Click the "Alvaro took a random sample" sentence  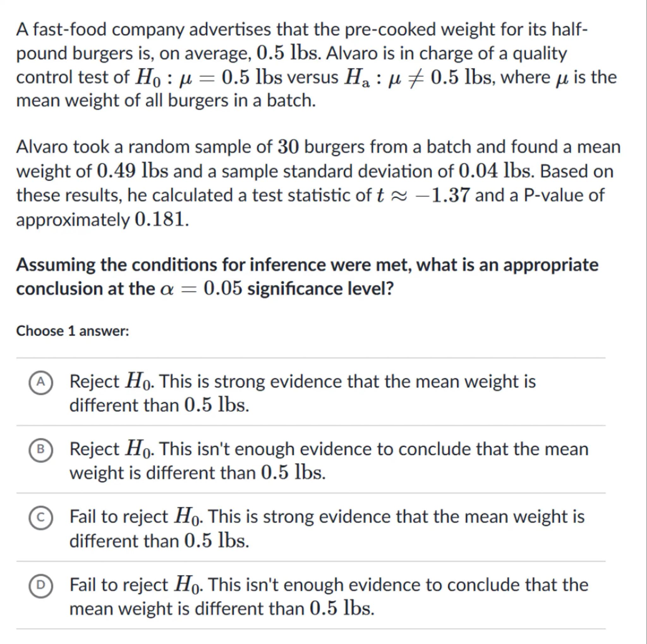click(x=318, y=147)
